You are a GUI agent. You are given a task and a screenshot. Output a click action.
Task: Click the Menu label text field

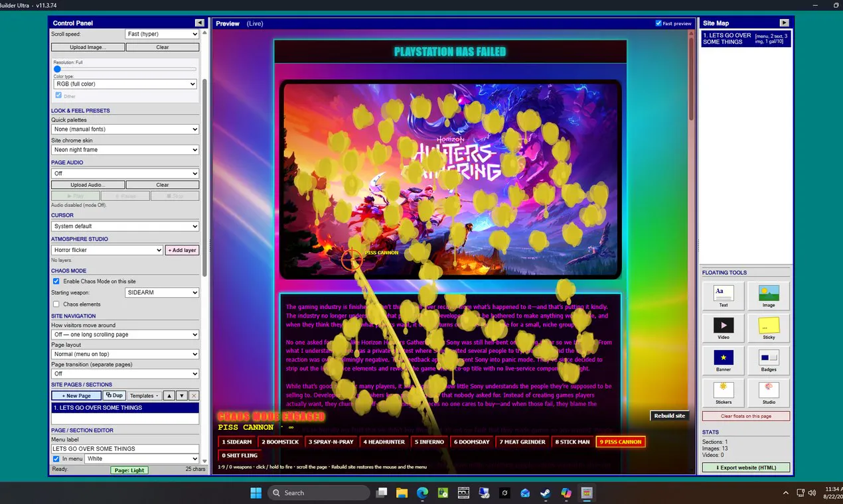pyautogui.click(x=125, y=449)
